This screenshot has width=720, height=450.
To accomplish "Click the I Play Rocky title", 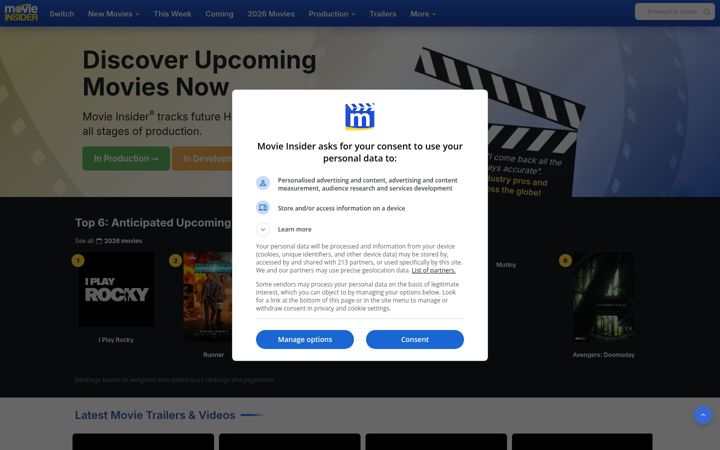I will 116,340.
